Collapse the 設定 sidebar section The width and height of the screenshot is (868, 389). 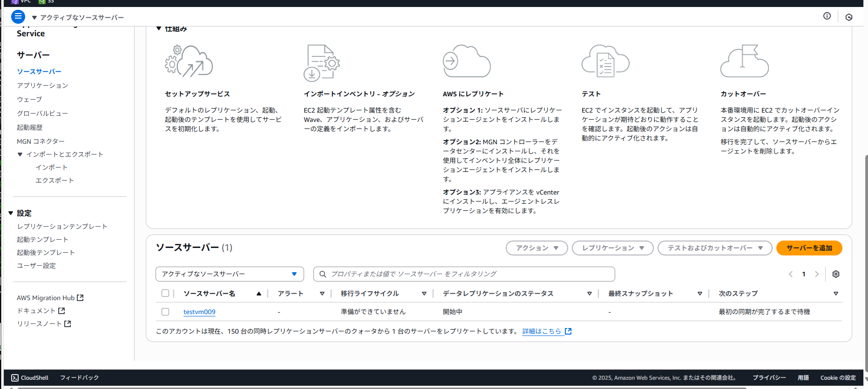11,213
